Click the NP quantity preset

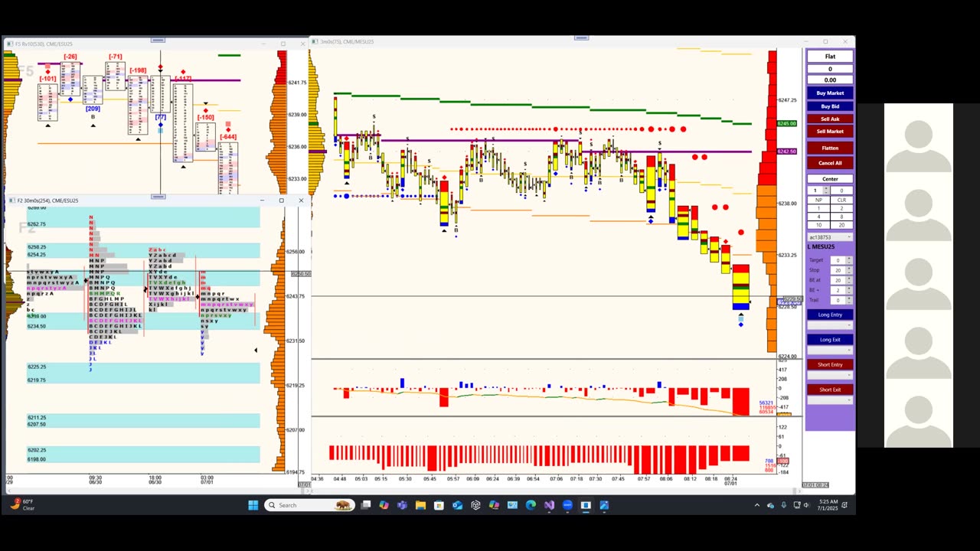(x=818, y=200)
